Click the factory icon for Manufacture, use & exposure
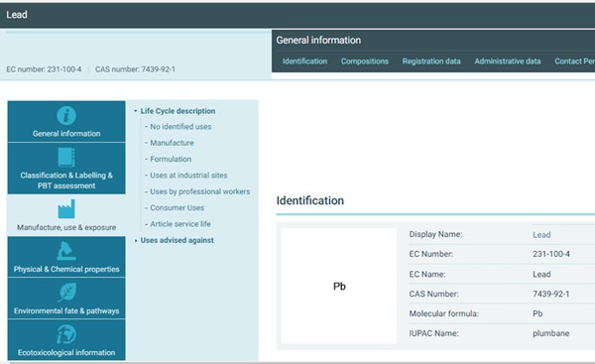The width and height of the screenshot is (595, 364). click(x=66, y=209)
